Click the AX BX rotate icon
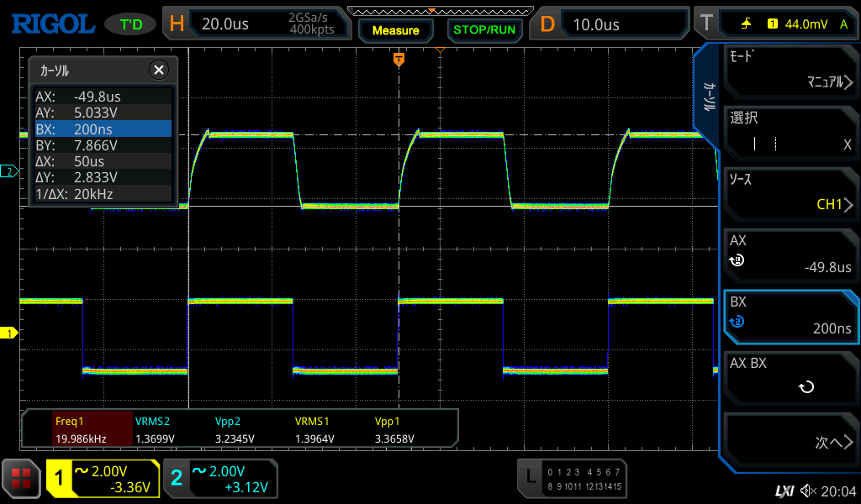This screenshot has height=504, width=861. 806,387
